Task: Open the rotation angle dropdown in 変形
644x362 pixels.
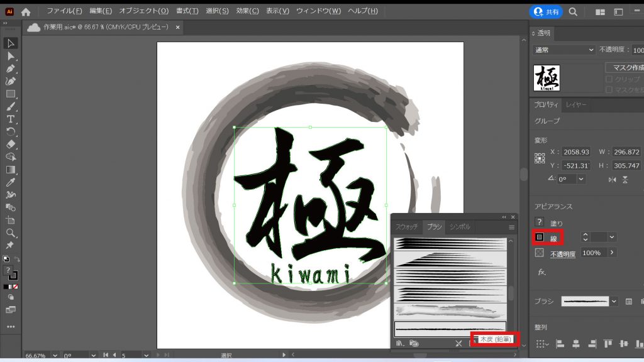Action: pos(580,179)
